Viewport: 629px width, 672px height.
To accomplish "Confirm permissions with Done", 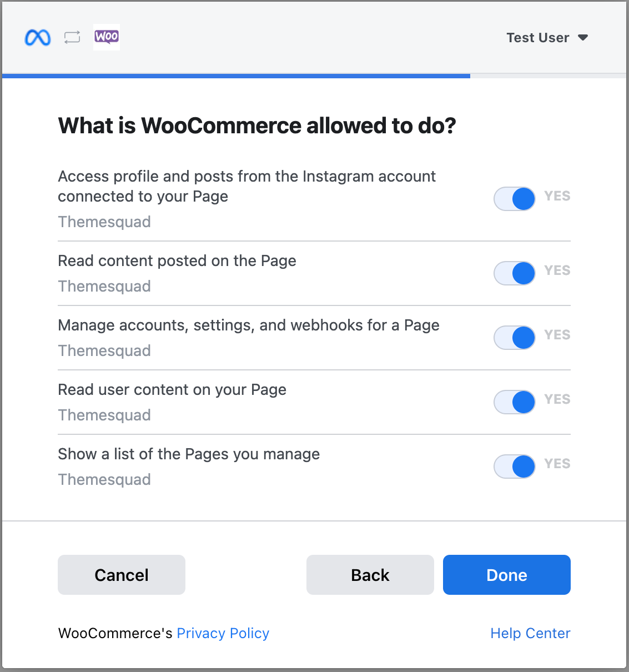I will tap(506, 575).
